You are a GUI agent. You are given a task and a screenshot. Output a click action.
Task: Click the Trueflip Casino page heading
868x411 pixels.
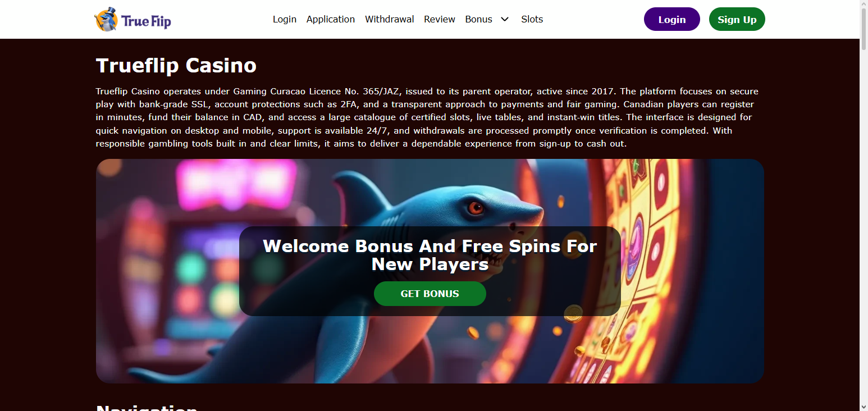pos(176,66)
